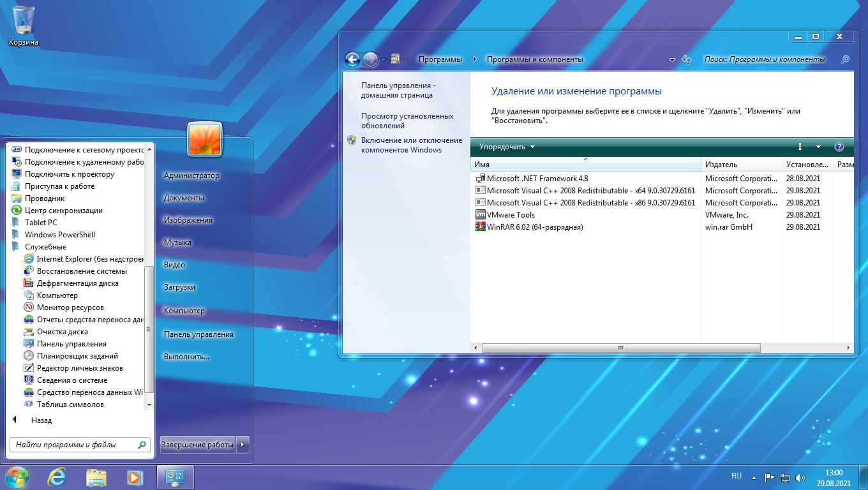Sort the list by Издатель column
868x490 pixels.
742,165
